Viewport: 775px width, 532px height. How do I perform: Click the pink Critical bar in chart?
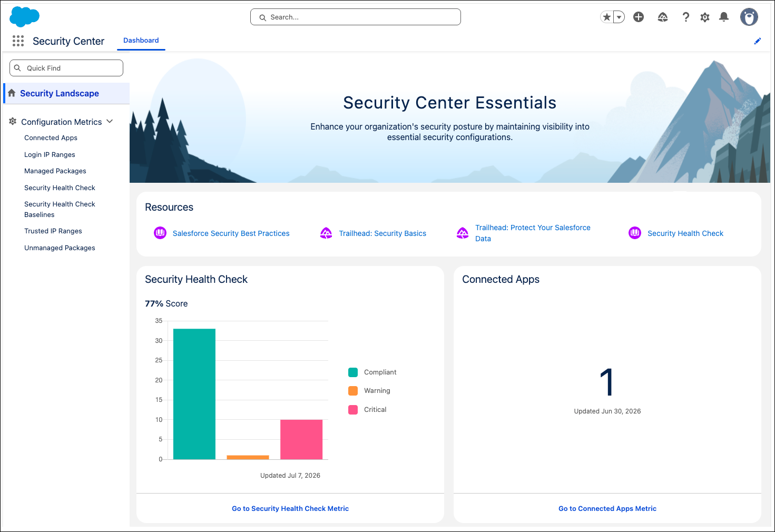pyautogui.click(x=301, y=439)
